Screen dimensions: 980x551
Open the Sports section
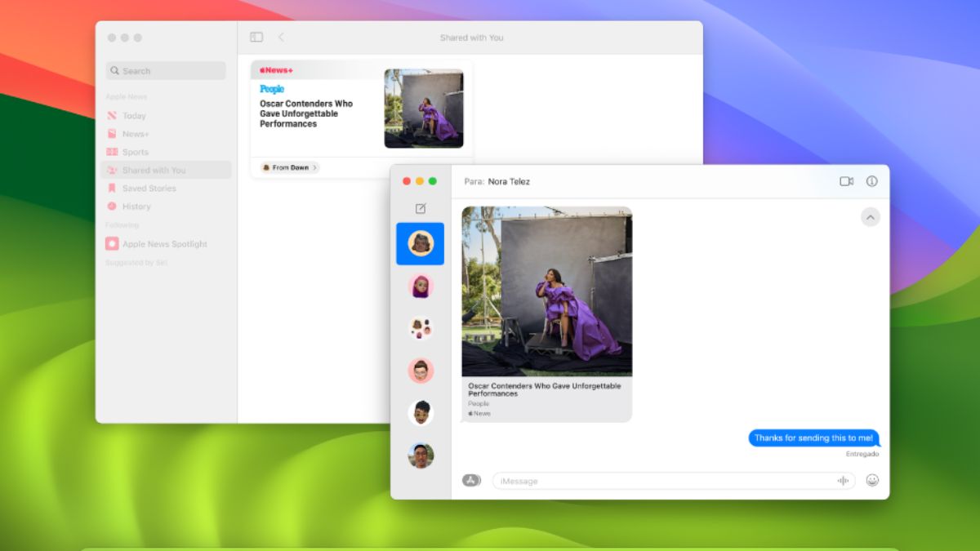(134, 151)
